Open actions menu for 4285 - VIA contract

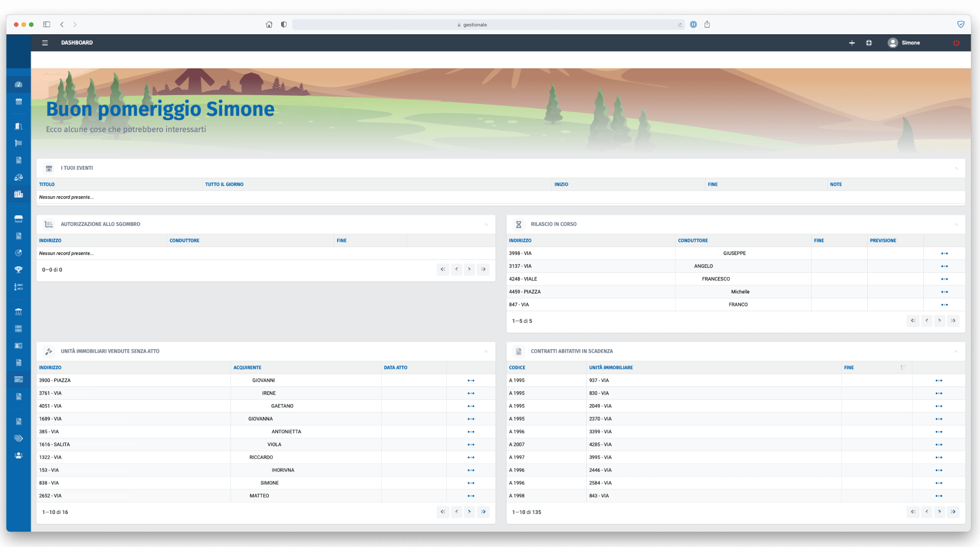pyautogui.click(x=939, y=444)
